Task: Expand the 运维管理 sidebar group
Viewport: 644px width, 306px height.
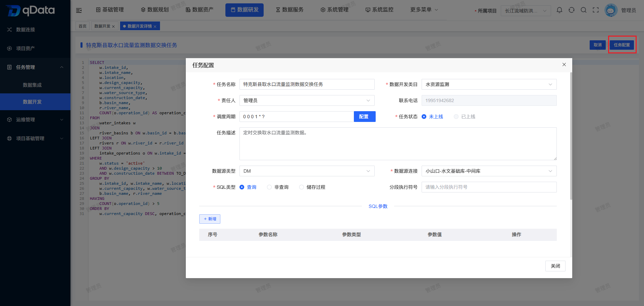Action: pyautogui.click(x=62, y=120)
